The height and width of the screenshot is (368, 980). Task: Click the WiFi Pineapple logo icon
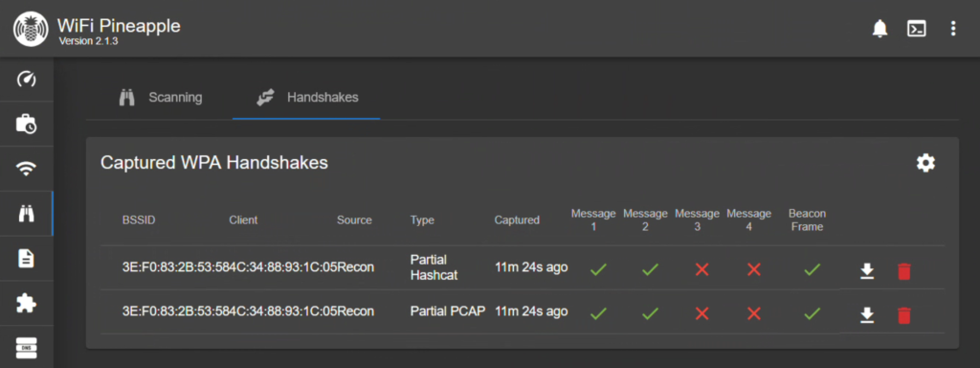click(31, 29)
